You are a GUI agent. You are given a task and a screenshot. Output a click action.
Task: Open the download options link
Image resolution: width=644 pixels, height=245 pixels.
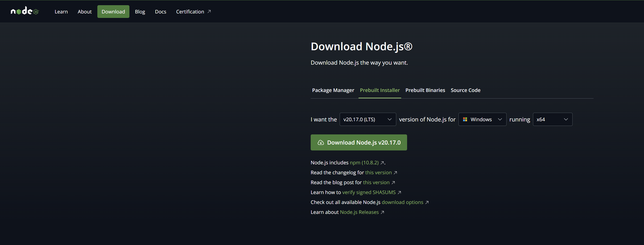(x=403, y=203)
